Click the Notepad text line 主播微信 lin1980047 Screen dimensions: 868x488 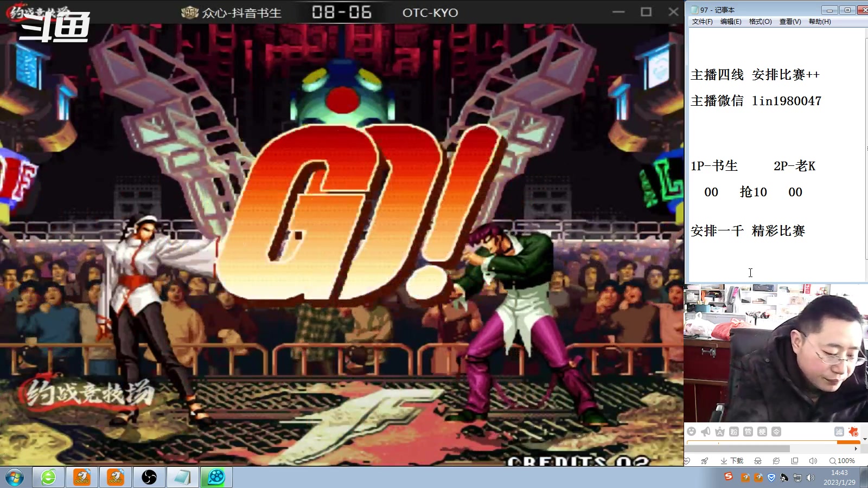click(x=756, y=101)
